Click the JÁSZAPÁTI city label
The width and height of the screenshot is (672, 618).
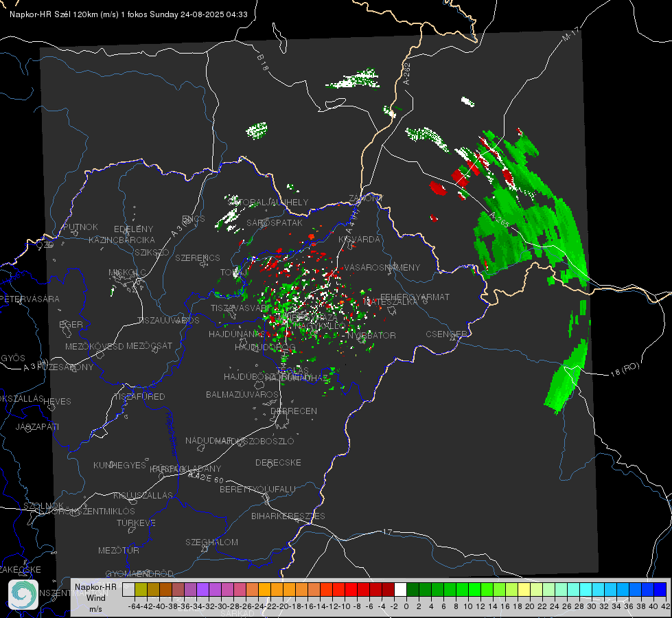37,426
